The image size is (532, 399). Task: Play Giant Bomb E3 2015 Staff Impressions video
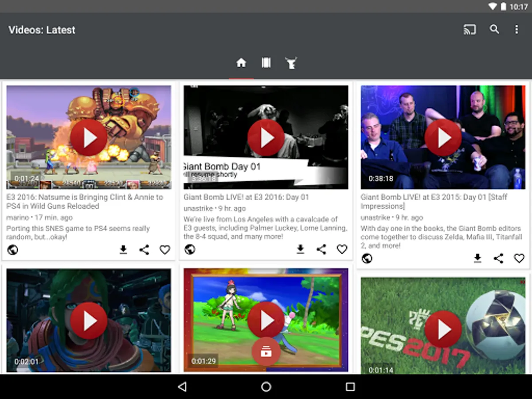coord(443,137)
